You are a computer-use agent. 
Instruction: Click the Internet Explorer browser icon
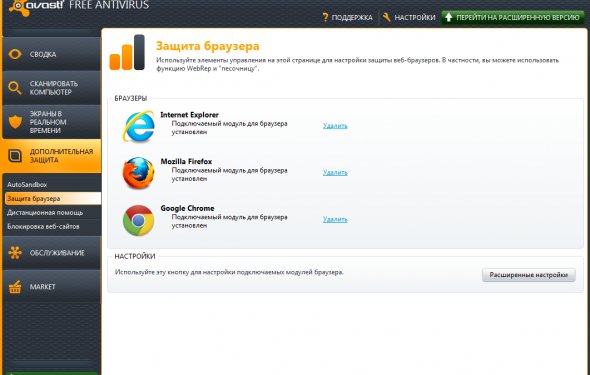tap(138, 126)
